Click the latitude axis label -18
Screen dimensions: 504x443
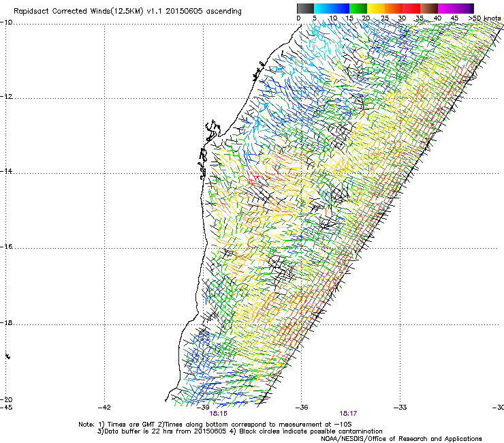(x=6, y=322)
